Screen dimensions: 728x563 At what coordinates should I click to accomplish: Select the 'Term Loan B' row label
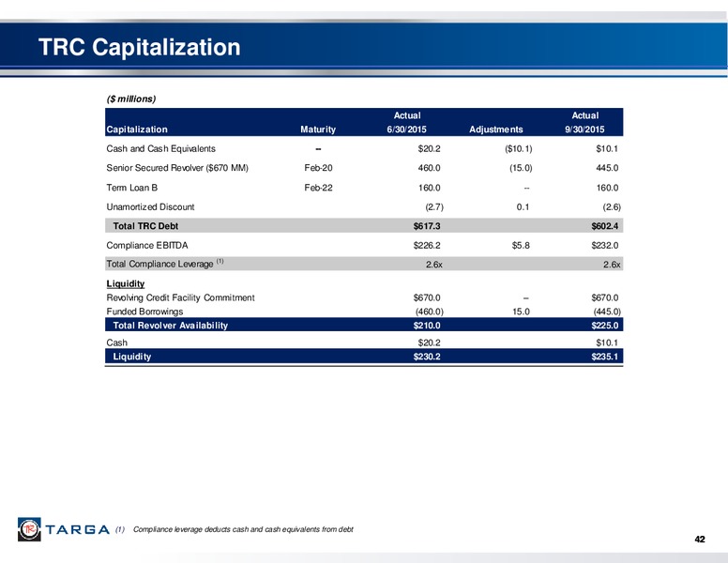point(132,188)
